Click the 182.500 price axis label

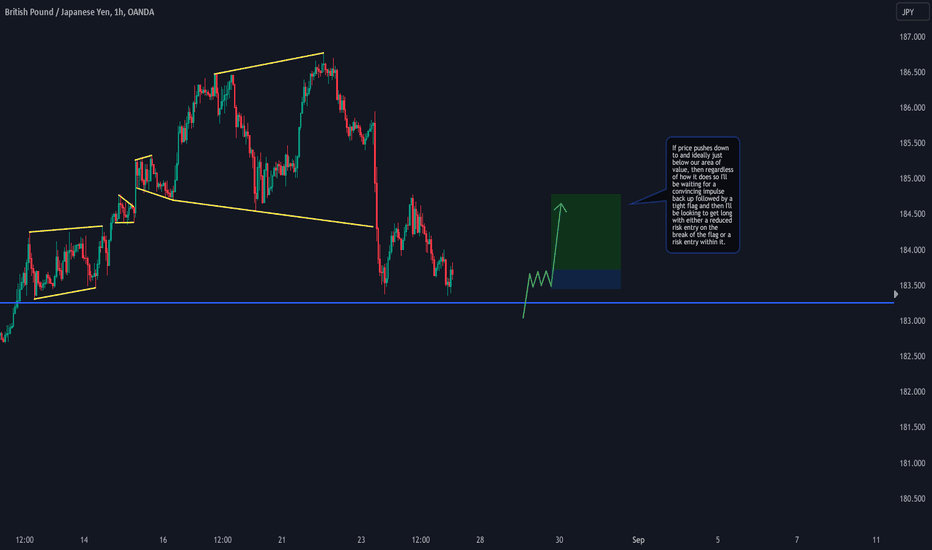pyautogui.click(x=912, y=356)
